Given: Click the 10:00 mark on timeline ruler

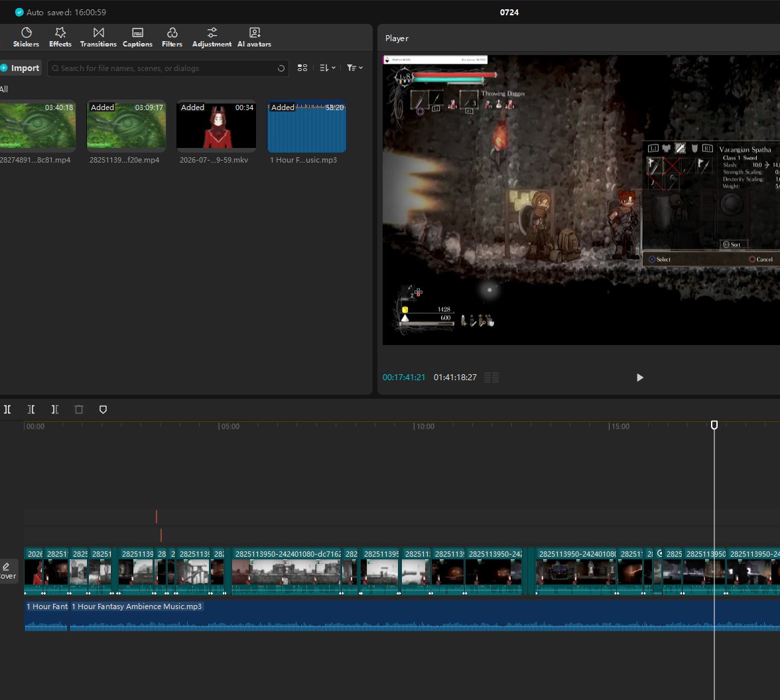Looking at the screenshot, I should pos(424,427).
